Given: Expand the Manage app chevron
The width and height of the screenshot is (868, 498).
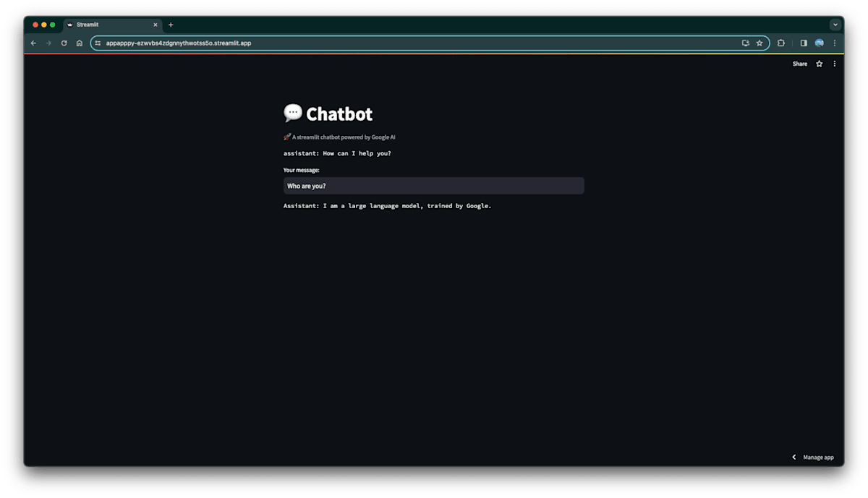Looking at the screenshot, I should pyautogui.click(x=793, y=457).
